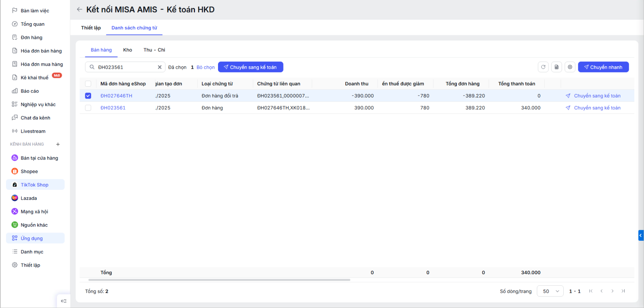Select the Kho sub-tab
The height and width of the screenshot is (308, 644).
click(x=128, y=50)
